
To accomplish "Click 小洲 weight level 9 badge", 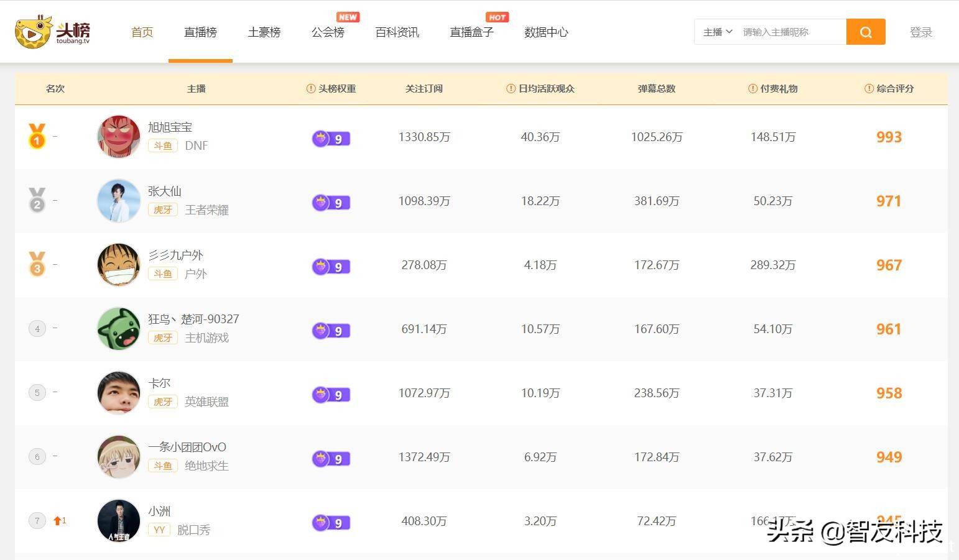I will coord(331,522).
